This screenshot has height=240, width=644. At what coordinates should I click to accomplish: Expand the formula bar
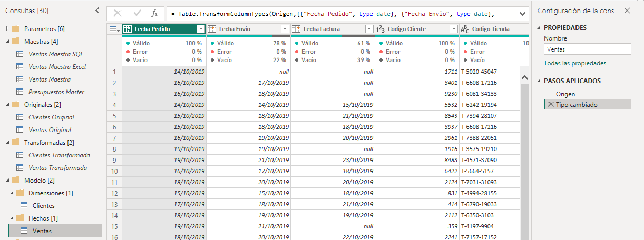[522, 13]
